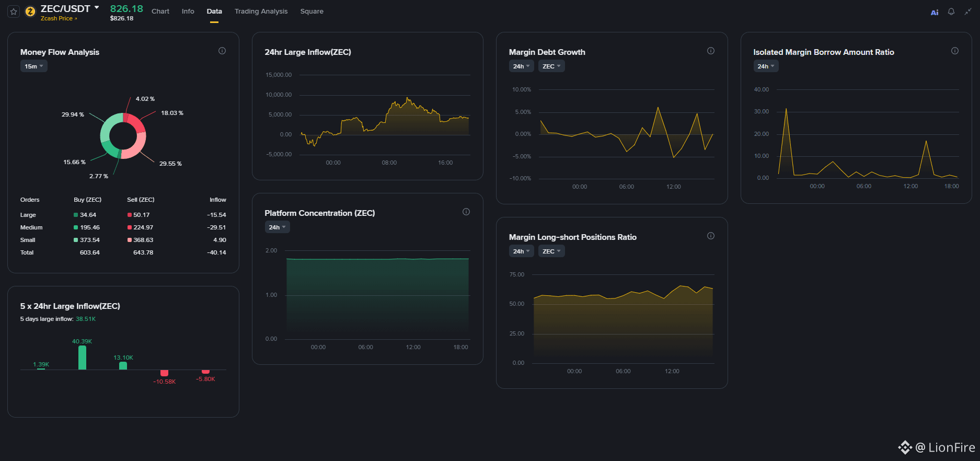This screenshot has height=461, width=980.
Task: Expand the ZEC/USDT pair selector arrow
Action: coord(97,7)
